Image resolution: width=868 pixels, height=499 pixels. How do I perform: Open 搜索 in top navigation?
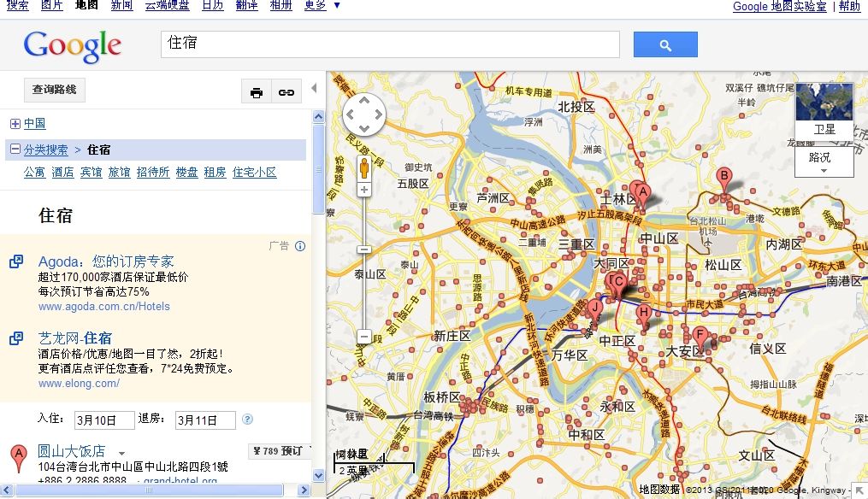[18, 5]
